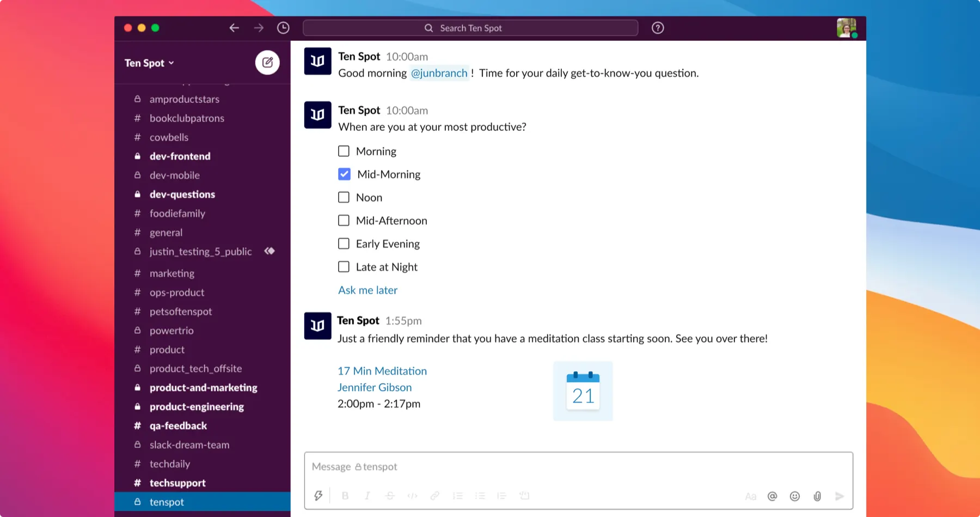Apply inline code formatting
The image size is (980, 517).
412,496
